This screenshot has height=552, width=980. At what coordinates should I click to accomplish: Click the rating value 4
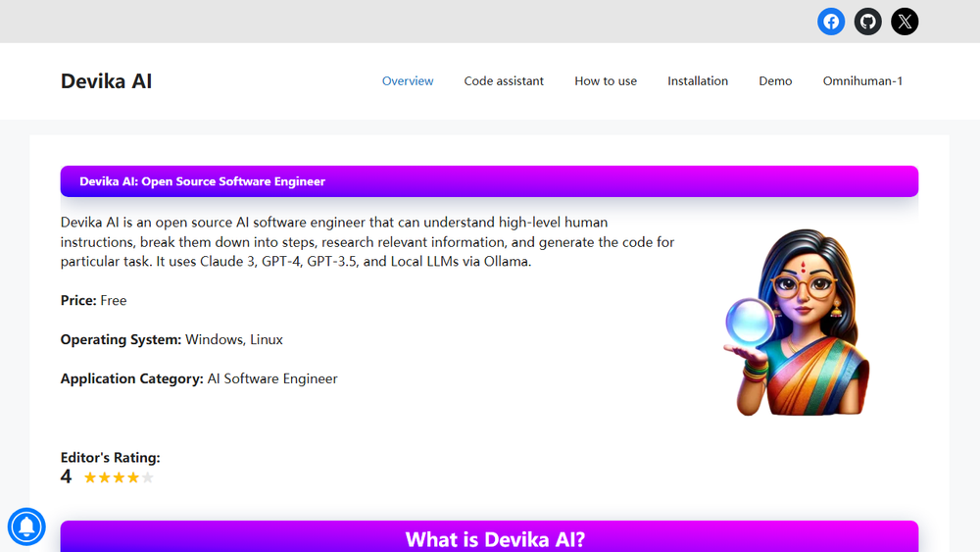click(x=67, y=477)
